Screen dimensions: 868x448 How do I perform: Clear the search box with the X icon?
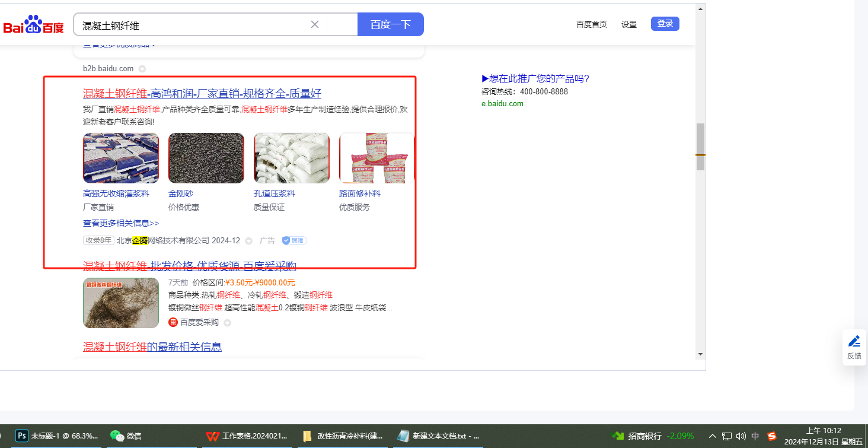click(x=315, y=24)
